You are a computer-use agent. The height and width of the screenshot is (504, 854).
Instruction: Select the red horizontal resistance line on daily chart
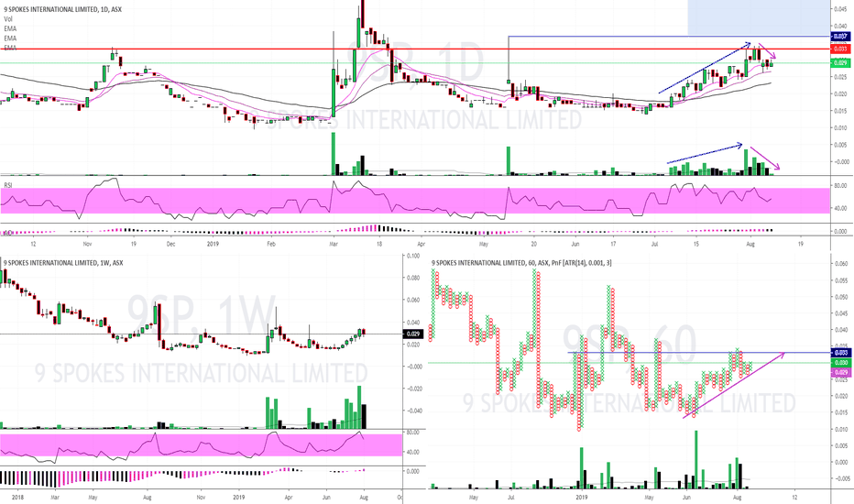click(415, 49)
